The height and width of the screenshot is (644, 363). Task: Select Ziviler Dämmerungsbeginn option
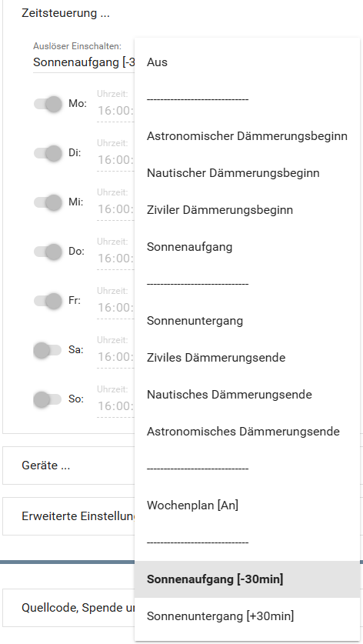247,210
